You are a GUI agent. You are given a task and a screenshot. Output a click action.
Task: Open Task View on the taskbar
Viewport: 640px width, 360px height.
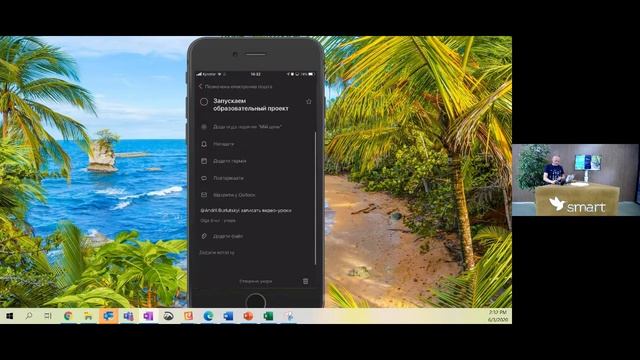point(48,316)
